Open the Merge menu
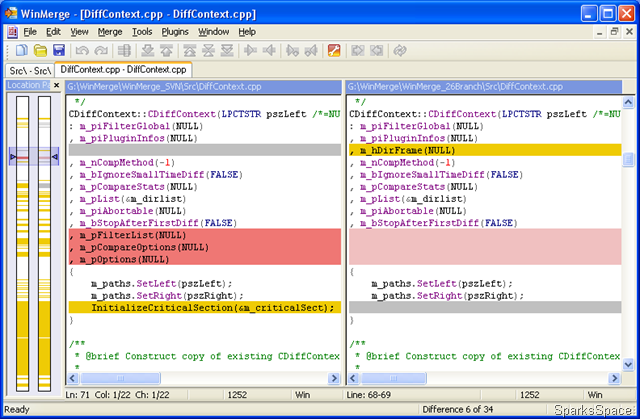The height and width of the screenshot is (419, 640). [109, 32]
